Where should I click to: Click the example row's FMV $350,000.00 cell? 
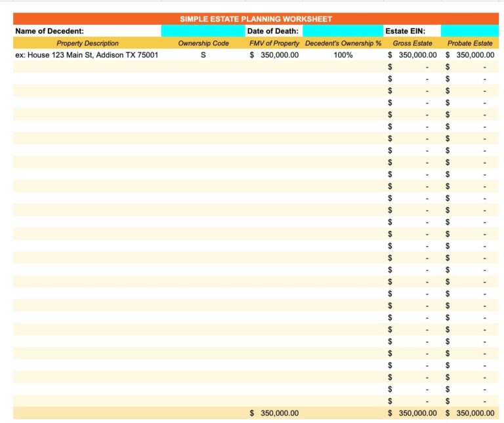point(274,55)
